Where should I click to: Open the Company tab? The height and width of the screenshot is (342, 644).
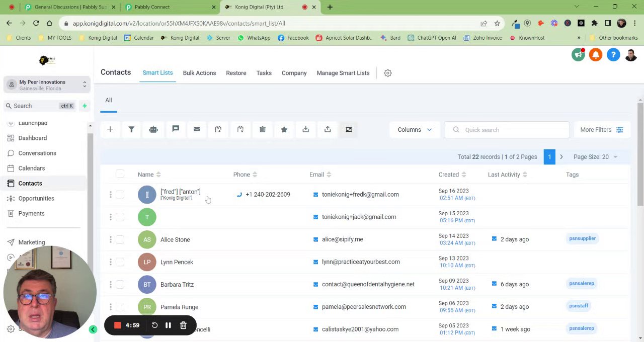point(294,73)
